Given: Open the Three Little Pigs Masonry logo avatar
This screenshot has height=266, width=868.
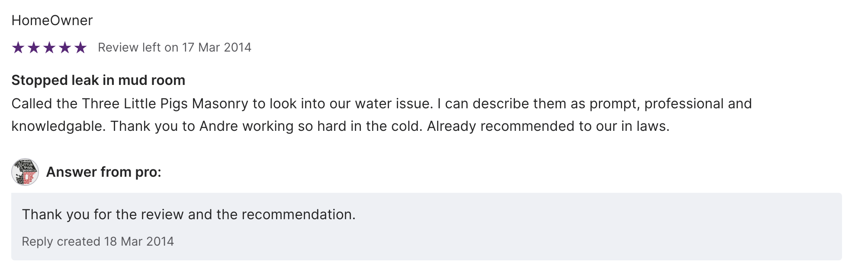Looking at the screenshot, I should click(x=25, y=172).
